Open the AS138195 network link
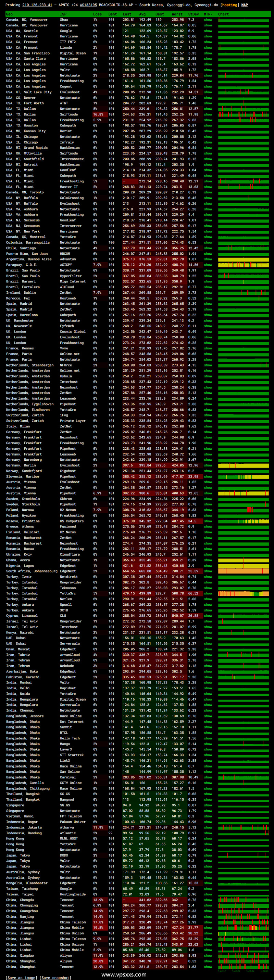 point(88,5)
